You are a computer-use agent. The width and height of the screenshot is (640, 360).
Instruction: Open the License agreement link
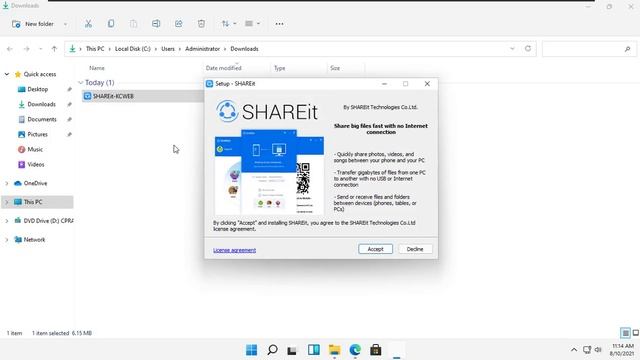click(x=234, y=250)
